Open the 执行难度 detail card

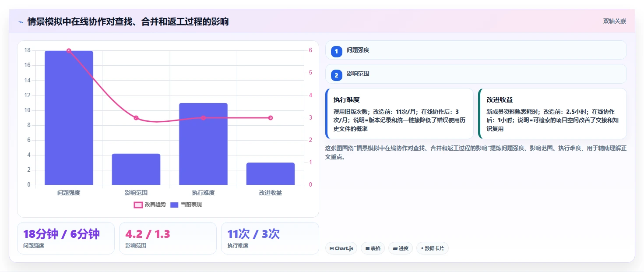(399, 114)
